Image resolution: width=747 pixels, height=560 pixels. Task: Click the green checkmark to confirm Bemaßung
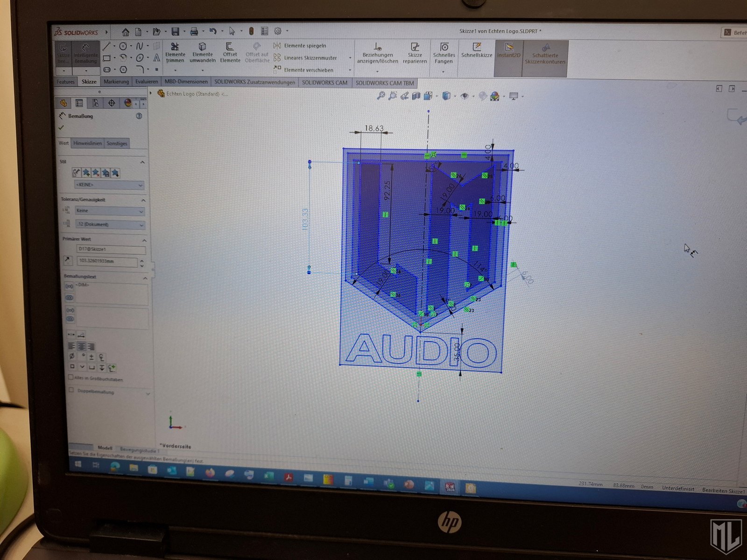pos(61,127)
